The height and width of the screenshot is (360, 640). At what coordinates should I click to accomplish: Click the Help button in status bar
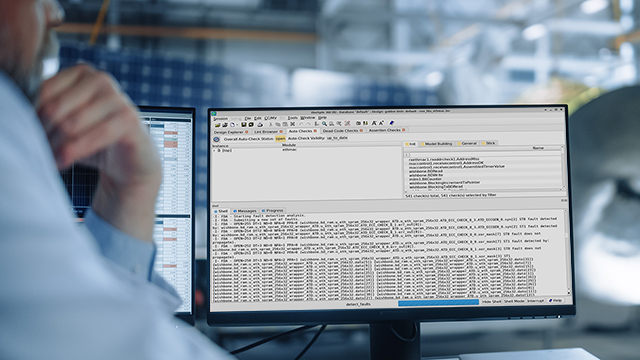555,300
